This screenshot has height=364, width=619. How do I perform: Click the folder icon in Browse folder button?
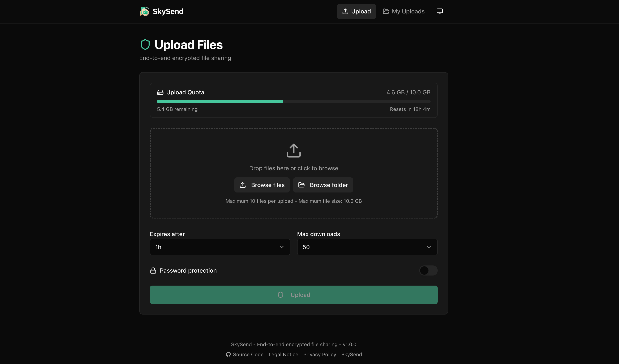point(301,185)
